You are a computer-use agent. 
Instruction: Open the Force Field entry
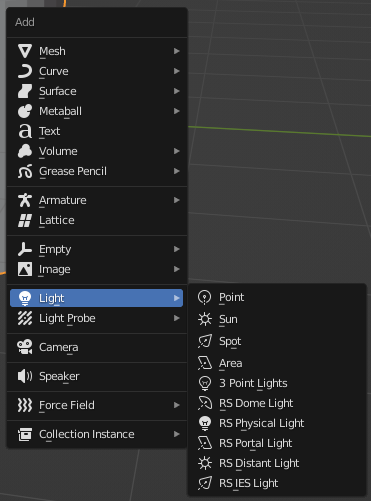(97, 405)
